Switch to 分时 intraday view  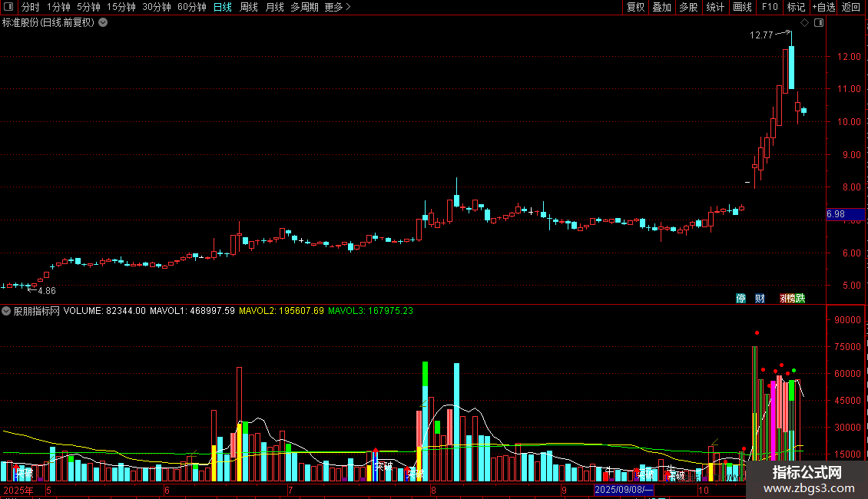(x=30, y=7)
